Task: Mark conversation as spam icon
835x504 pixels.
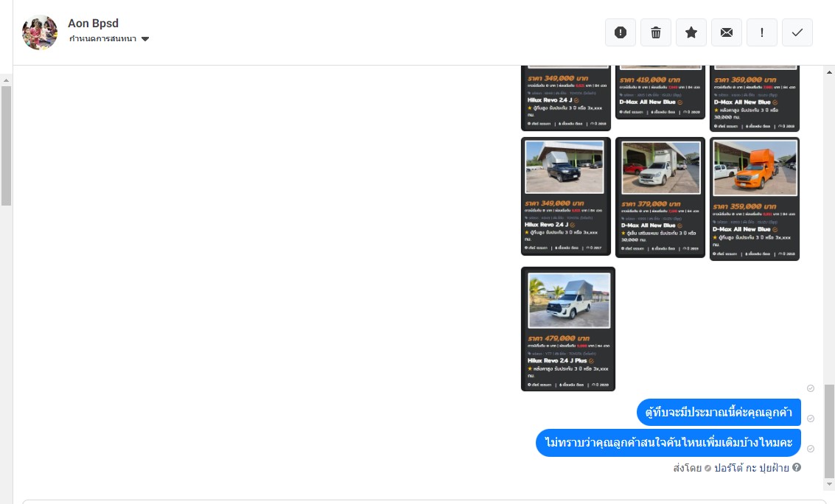Action: tap(621, 32)
